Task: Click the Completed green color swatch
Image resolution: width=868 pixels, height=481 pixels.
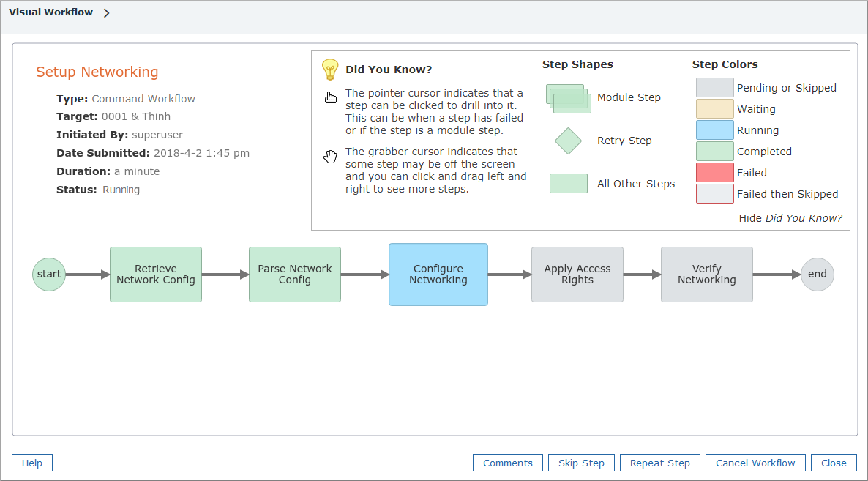Action: [714, 151]
